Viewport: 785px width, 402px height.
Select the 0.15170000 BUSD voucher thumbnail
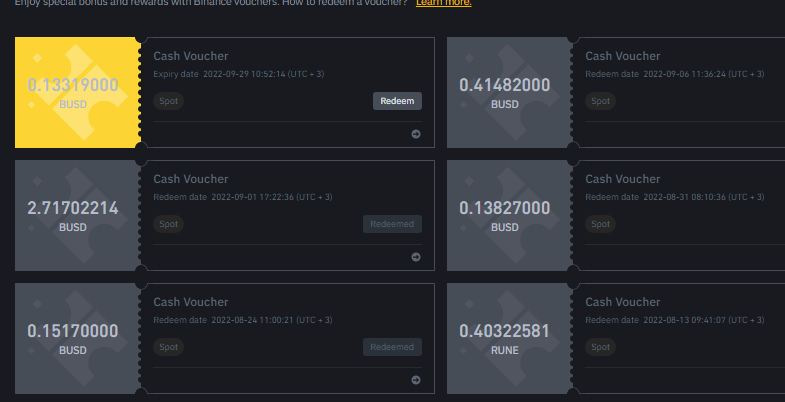point(78,339)
